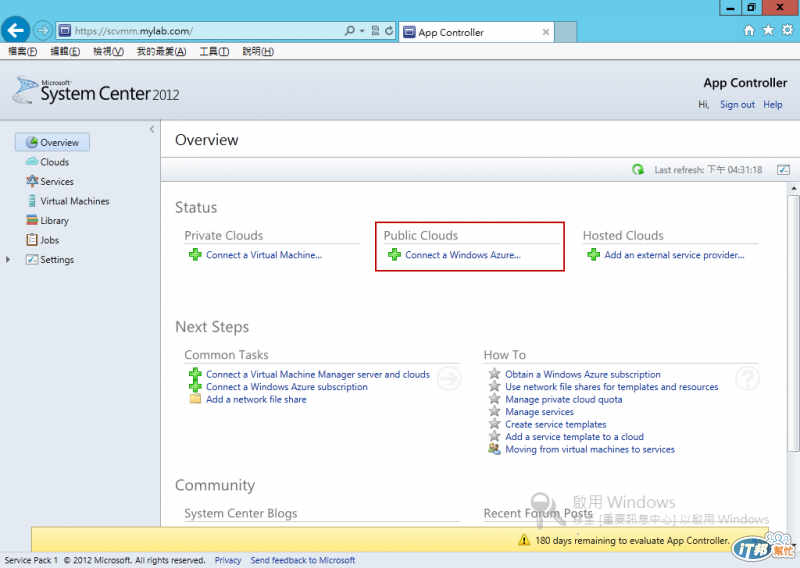Click Add an external service provider... link
Image resolution: width=800 pixels, height=568 pixels.
pos(674,255)
